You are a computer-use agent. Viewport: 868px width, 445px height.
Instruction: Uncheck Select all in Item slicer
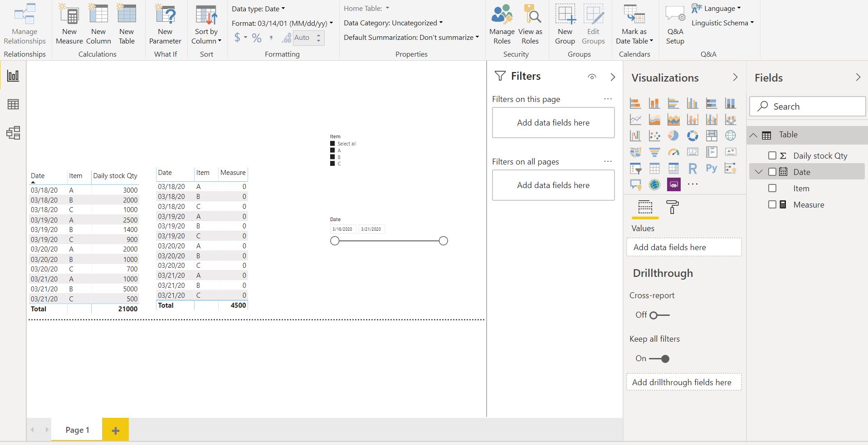332,144
